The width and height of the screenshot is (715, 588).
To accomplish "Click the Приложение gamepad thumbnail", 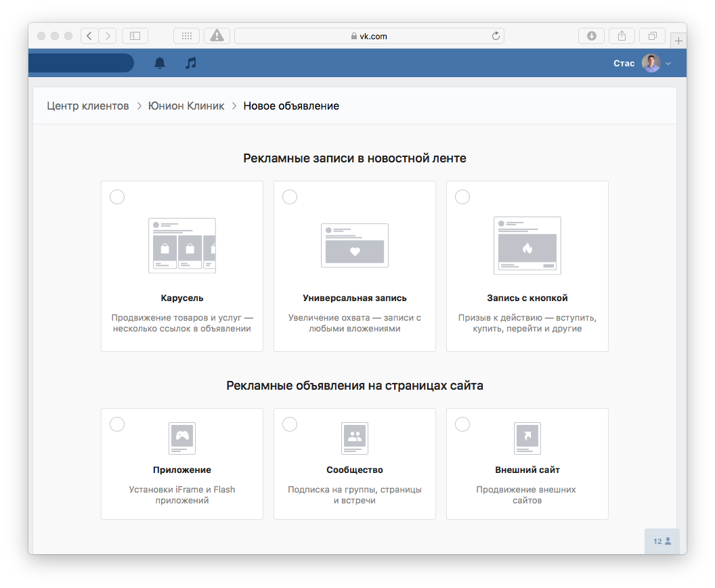I will (x=182, y=438).
